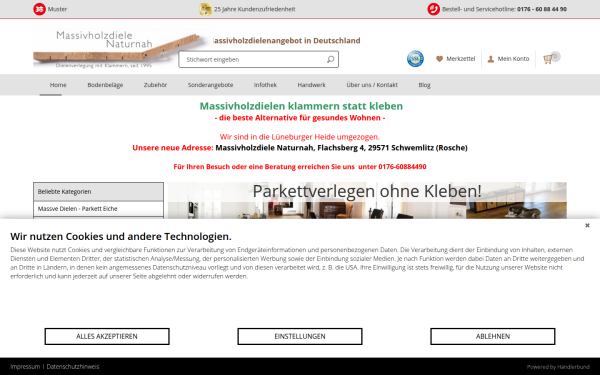The height and width of the screenshot is (375, 600).
Task: Click the Massivholzdiele Naturnah logo
Action: click(x=116, y=49)
